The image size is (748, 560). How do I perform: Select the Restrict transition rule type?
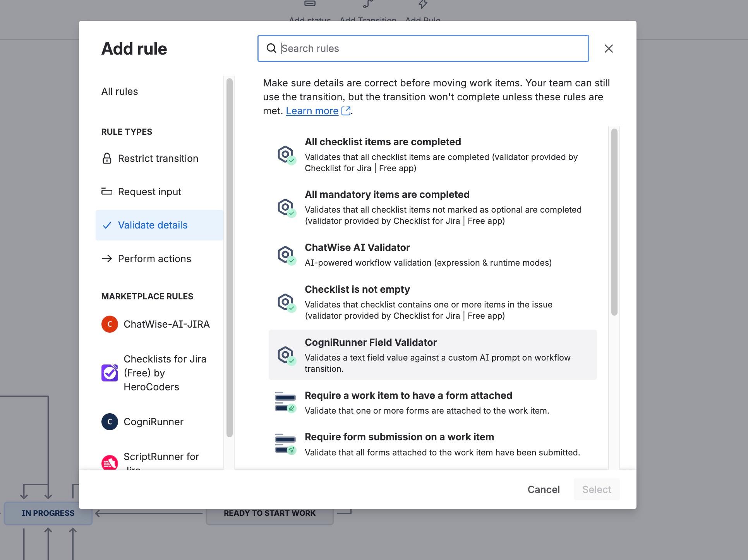[158, 158]
